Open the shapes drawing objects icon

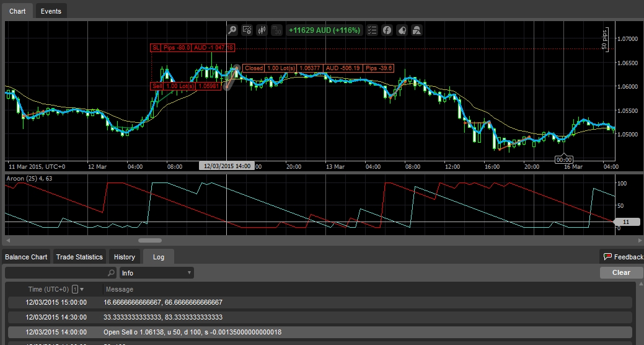coord(417,30)
